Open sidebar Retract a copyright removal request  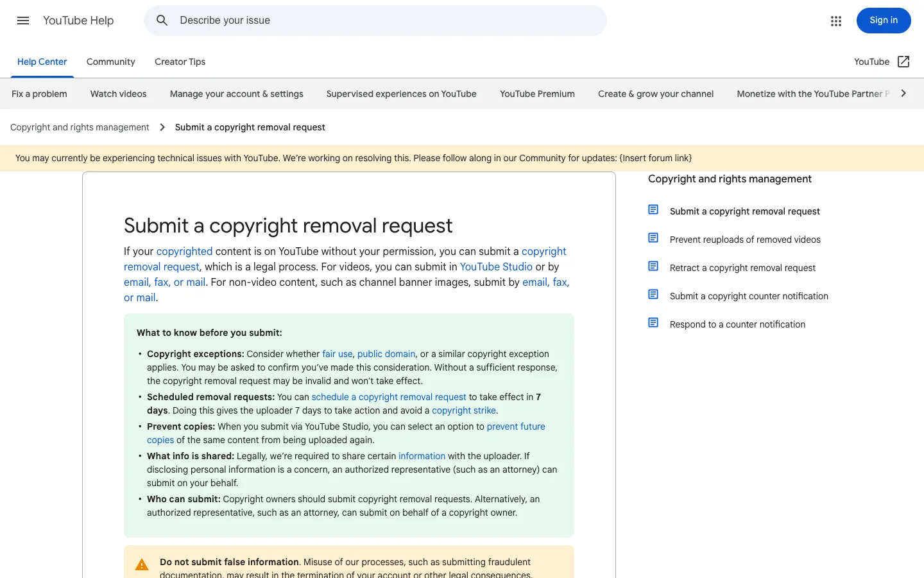(x=742, y=268)
